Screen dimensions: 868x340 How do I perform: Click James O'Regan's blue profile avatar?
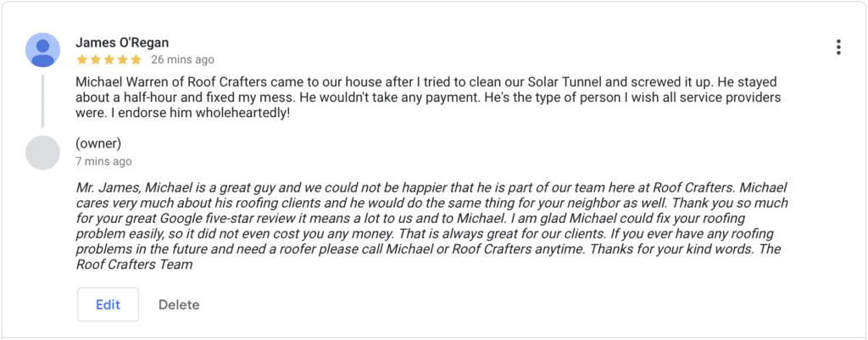tap(42, 50)
